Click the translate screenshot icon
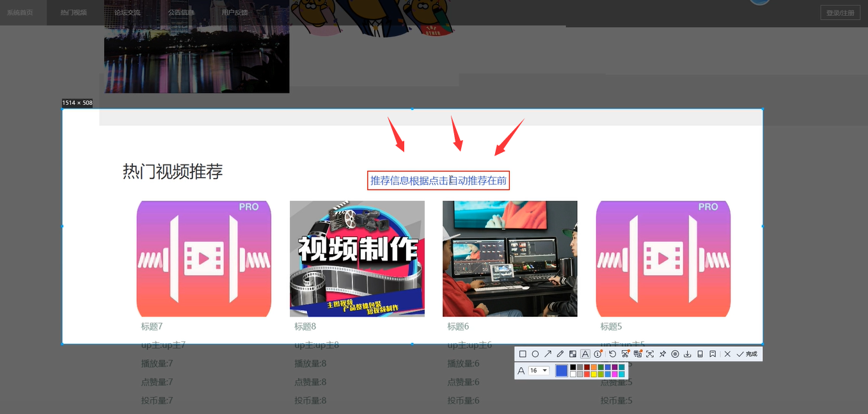868x414 pixels. tap(638, 354)
